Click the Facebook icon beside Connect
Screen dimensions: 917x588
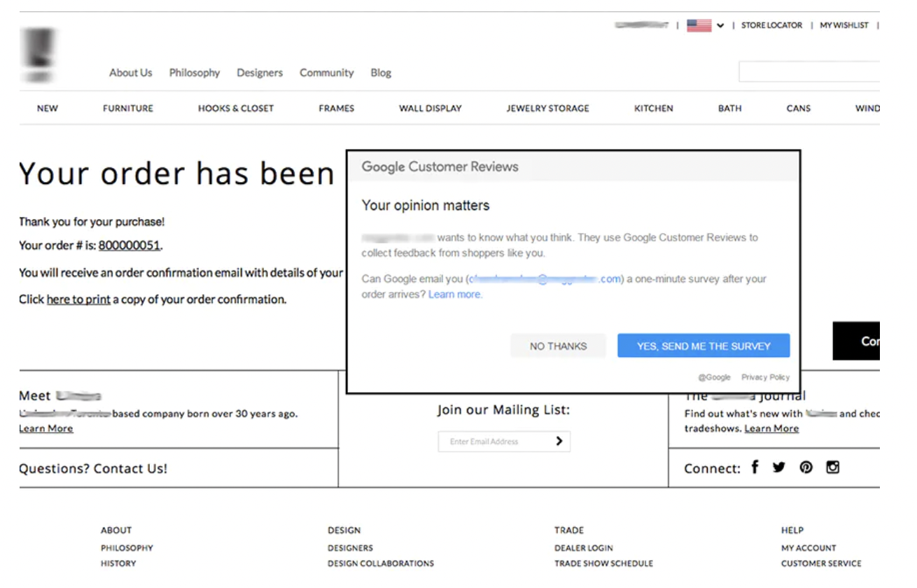tap(755, 468)
